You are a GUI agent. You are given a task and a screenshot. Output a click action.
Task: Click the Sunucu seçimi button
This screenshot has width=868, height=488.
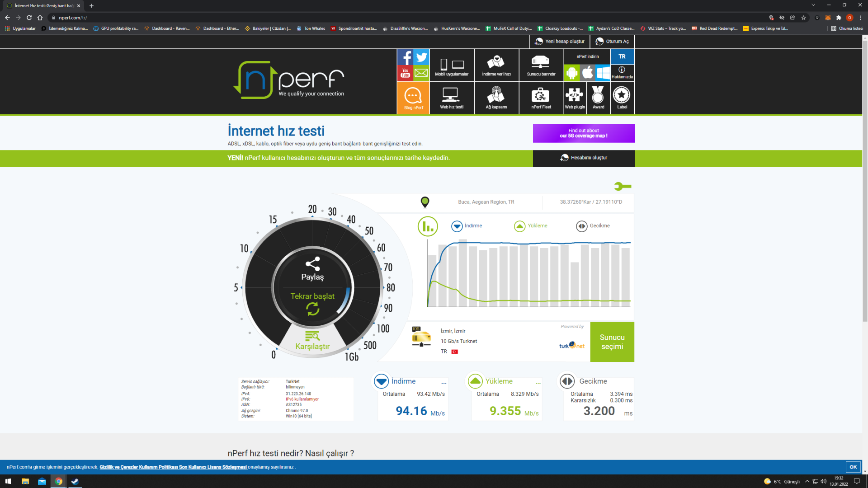point(612,342)
